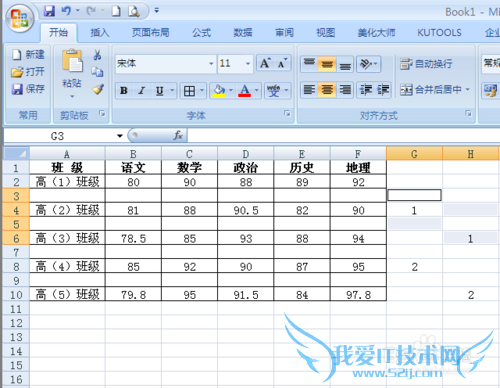Select column G header

click(x=414, y=154)
